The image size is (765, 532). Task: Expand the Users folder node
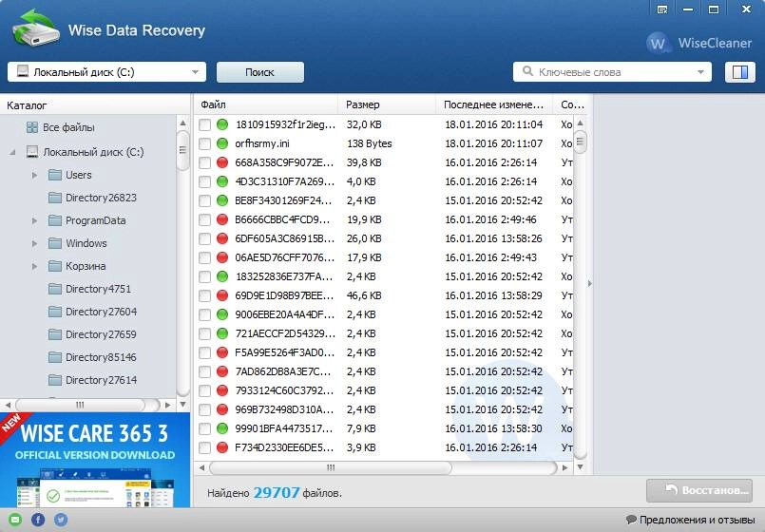coord(34,175)
